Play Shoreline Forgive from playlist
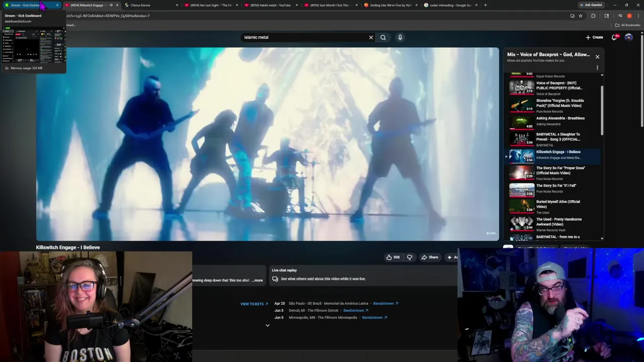 [553, 106]
